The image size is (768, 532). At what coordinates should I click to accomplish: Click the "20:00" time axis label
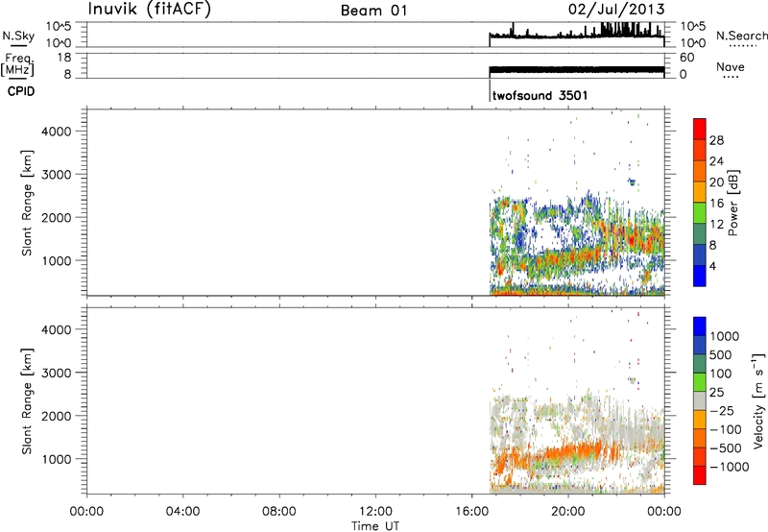click(x=568, y=512)
